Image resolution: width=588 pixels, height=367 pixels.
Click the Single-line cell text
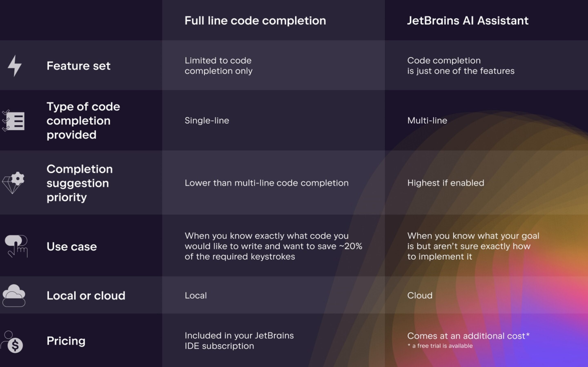tap(207, 120)
